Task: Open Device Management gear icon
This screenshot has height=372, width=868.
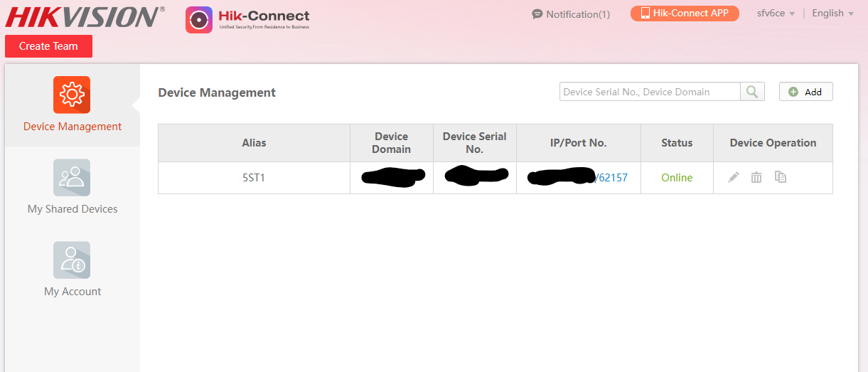Action: pos(72,95)
